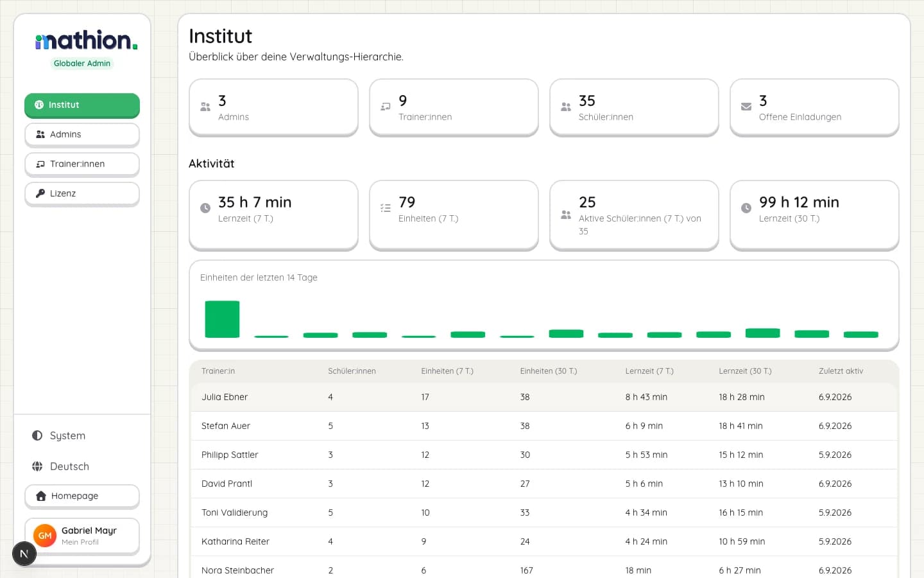Go to the Homepage button
Image resolution: width=924 pixels, height=578 pixels.
(82, 496)
